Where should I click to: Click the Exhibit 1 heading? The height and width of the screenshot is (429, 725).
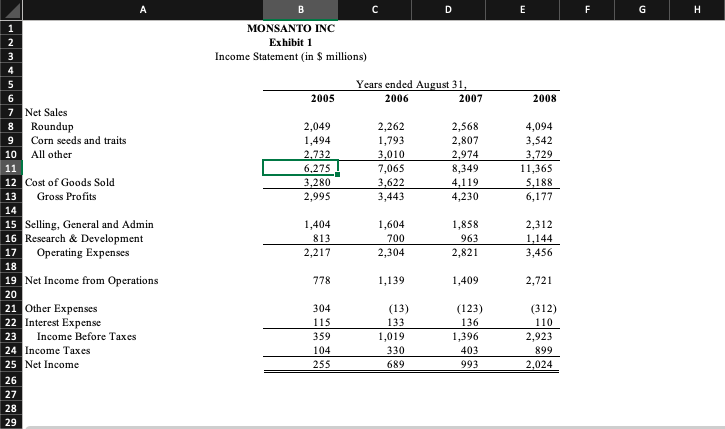(x=291, y=43)
